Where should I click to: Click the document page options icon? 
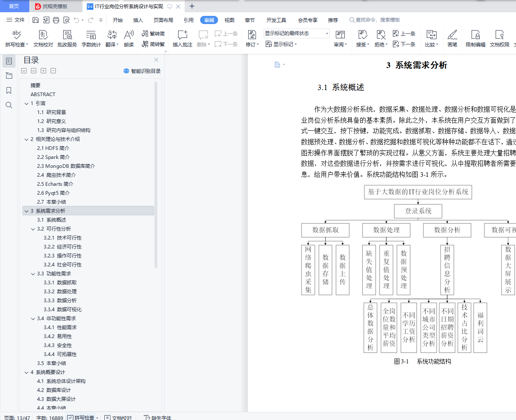[279, 65]
